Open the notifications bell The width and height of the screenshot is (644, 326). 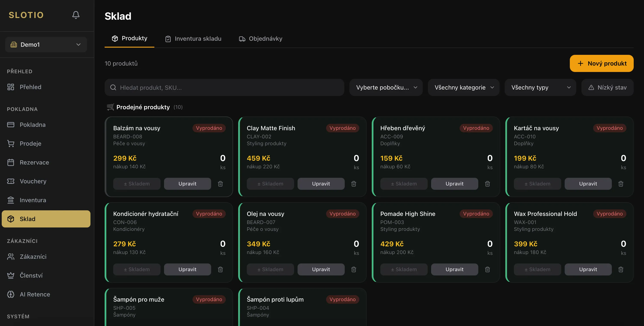(x=76, y=15)
